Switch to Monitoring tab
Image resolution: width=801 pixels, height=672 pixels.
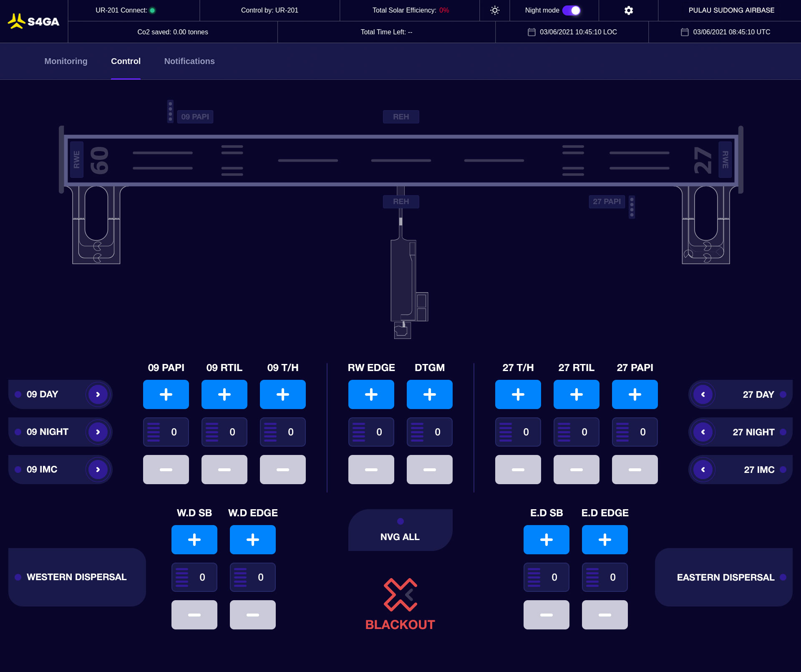[x=66, y=61]
